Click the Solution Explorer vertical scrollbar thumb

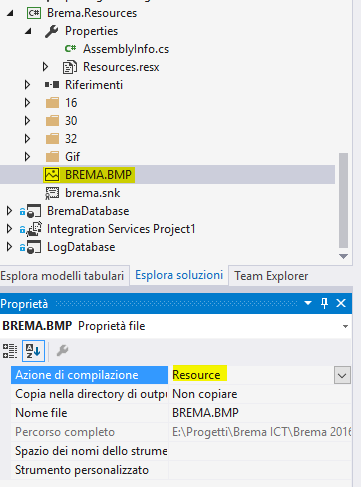point(343,201)
